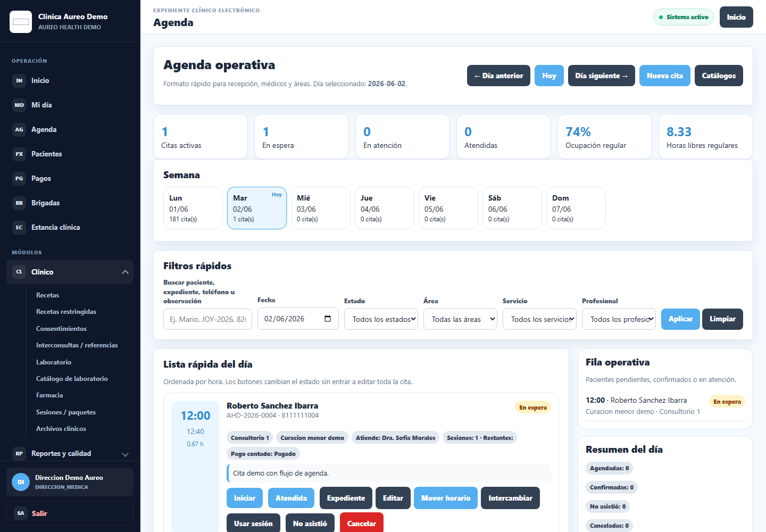Mark appointment as No asistió

click(310, 523)
